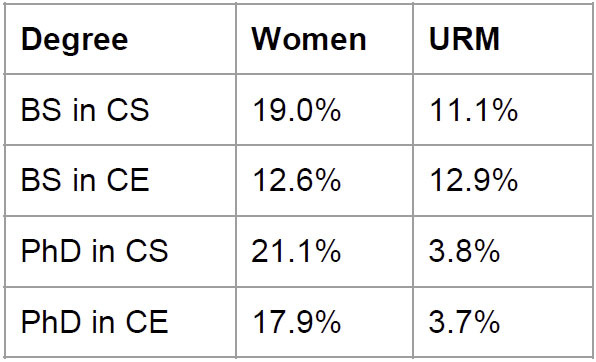Select the PhD in CS row label
Viewport: 596px width, 362px height.
point(95,251)
